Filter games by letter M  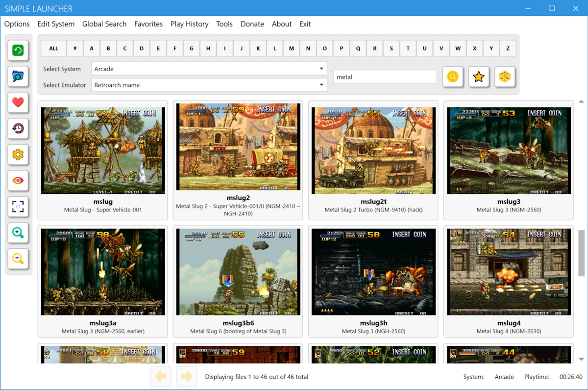tap(292, 49)
